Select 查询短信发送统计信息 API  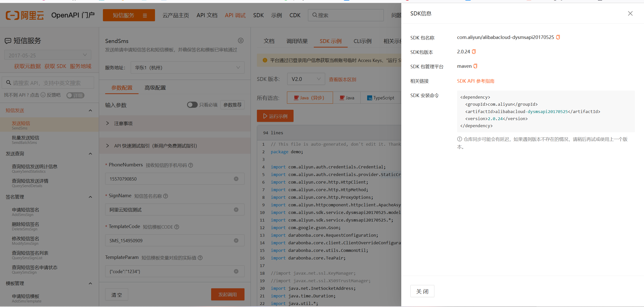(x=49, y=168)
